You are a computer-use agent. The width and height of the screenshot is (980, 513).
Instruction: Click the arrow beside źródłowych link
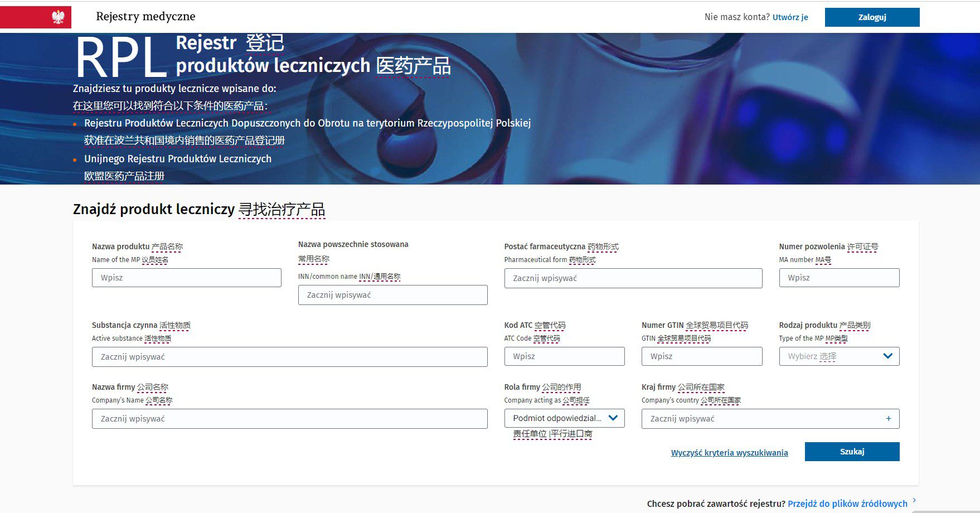pyautogui.click(x=914, y=500)
